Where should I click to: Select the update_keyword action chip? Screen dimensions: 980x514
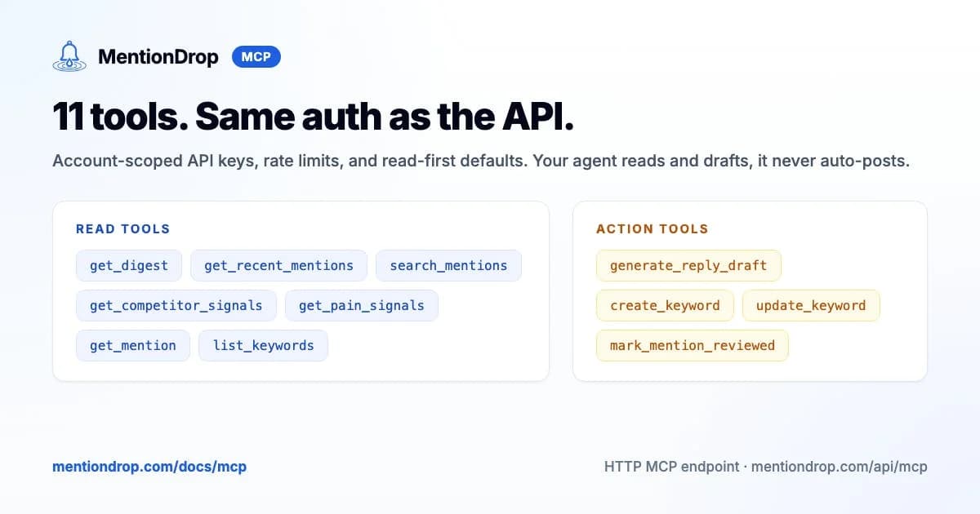811,305
